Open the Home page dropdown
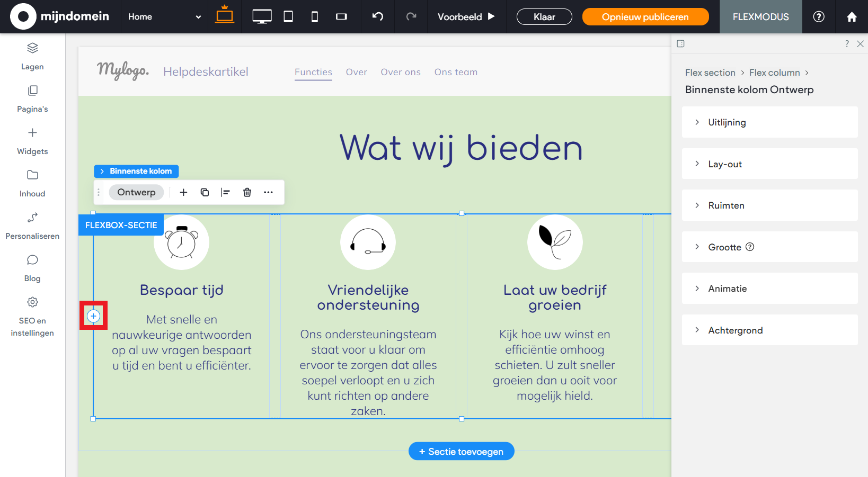868x477 pixels. (164, 16)
